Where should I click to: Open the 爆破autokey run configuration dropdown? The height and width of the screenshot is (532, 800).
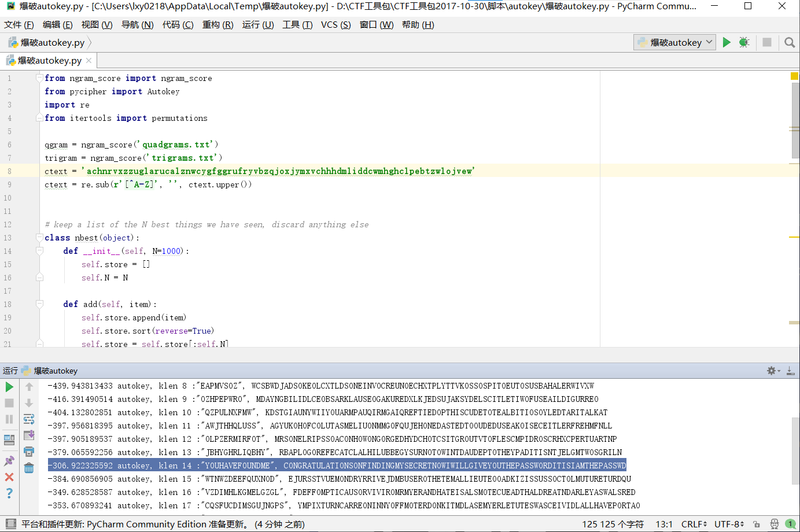tap(674, 42)
